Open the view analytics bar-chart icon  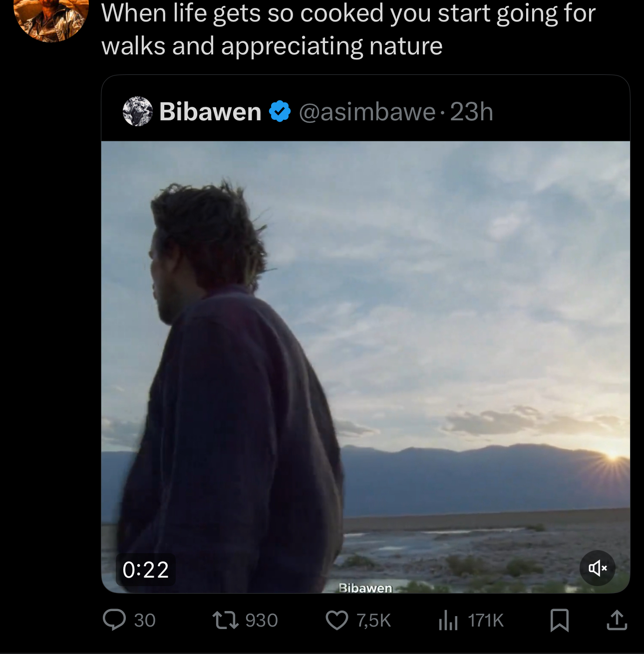(448, 621)
